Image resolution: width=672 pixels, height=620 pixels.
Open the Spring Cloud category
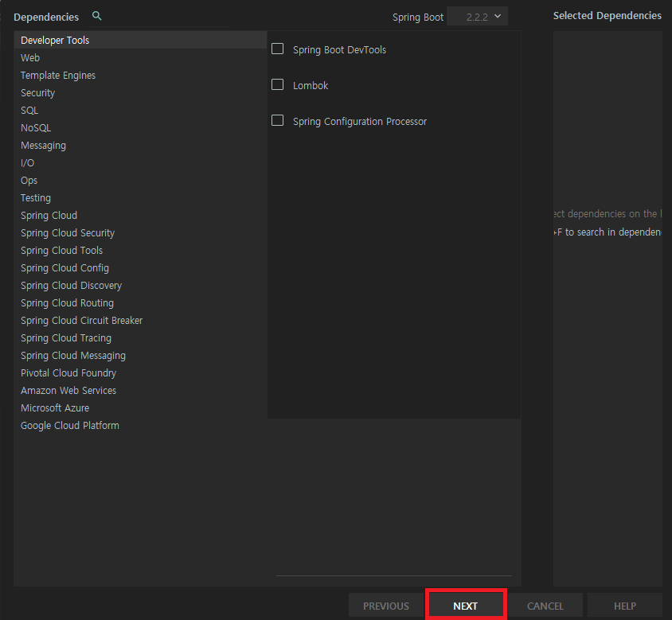(x=141, y=215)
